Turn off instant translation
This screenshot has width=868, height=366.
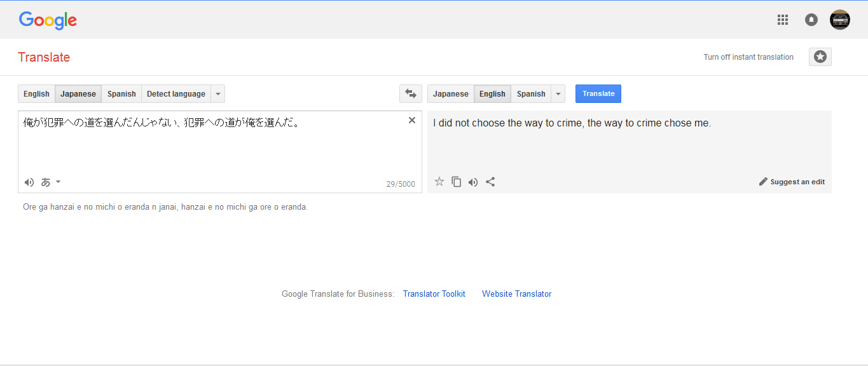coord(748,57)
